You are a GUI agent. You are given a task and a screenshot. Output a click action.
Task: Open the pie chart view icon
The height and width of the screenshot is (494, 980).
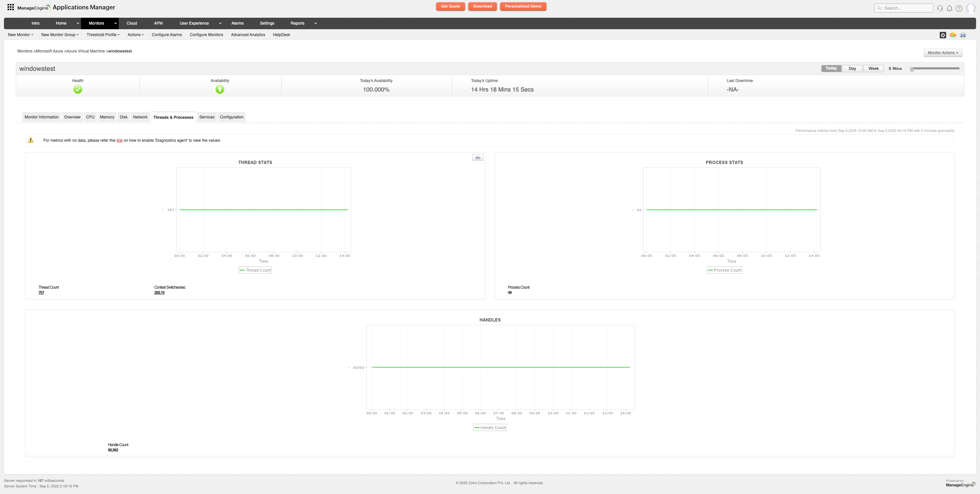point(953,35)
